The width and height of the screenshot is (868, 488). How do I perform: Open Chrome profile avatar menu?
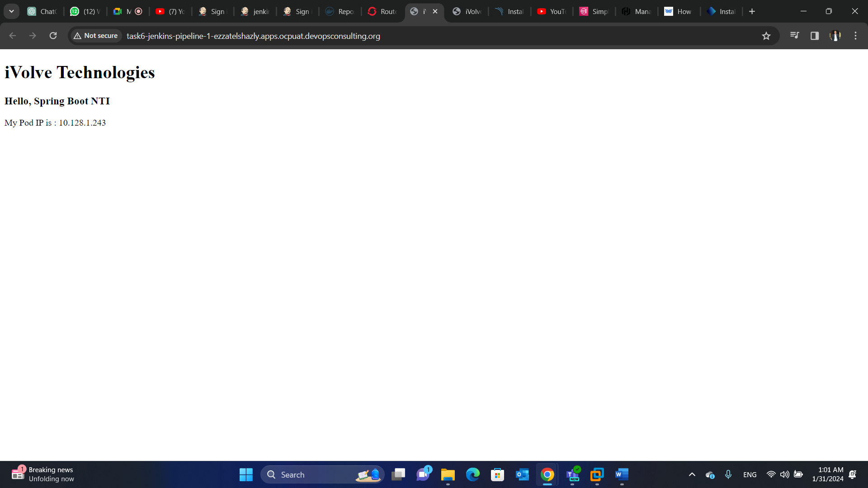click(835, 36)
